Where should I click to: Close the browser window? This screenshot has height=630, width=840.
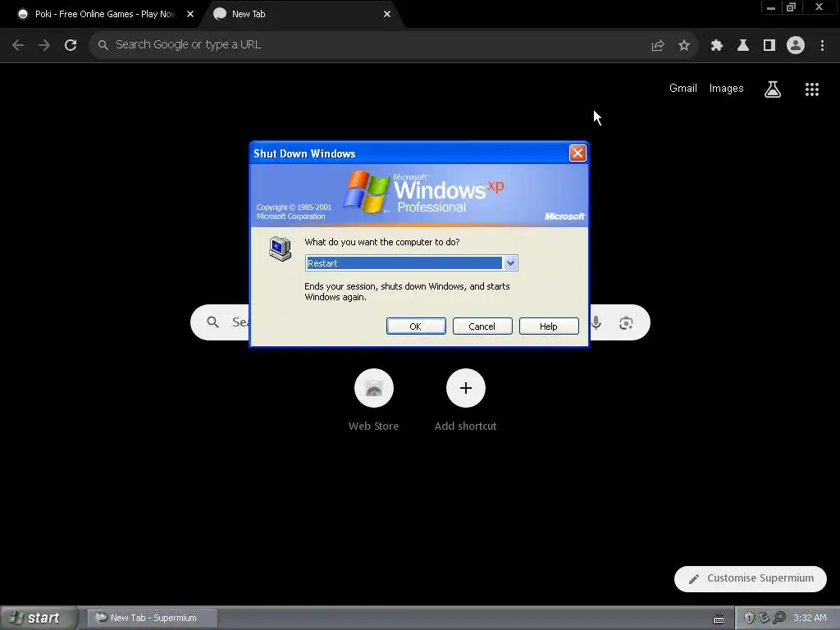tap(819, 7)
